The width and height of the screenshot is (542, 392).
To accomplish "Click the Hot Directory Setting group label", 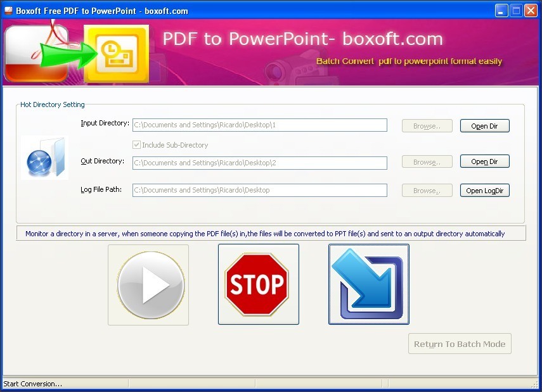I will pyautogui.click(x=53, y=104).
